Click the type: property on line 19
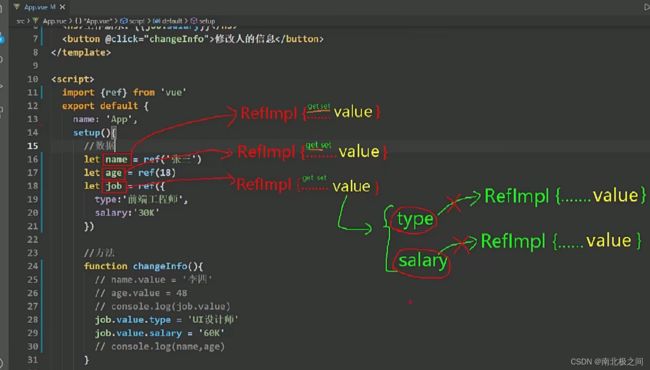650x370 pixels. pos(141,199)
